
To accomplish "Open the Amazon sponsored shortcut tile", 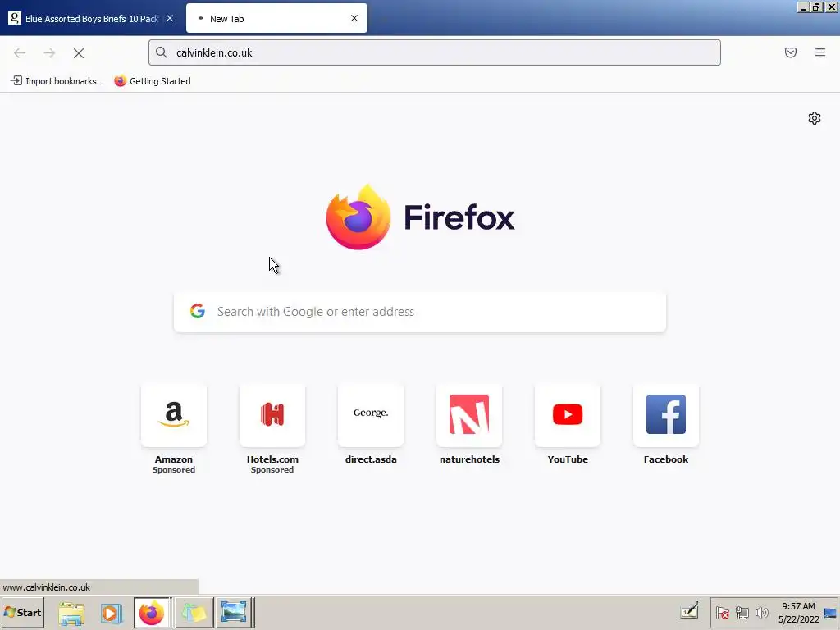I will coord(174,415).
